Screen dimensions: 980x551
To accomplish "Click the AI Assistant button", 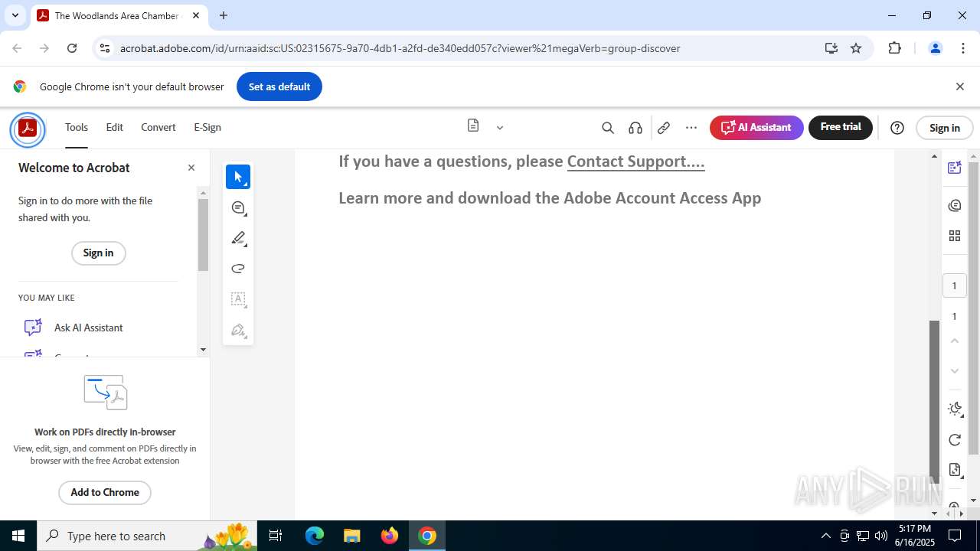I will click(756, 128).
